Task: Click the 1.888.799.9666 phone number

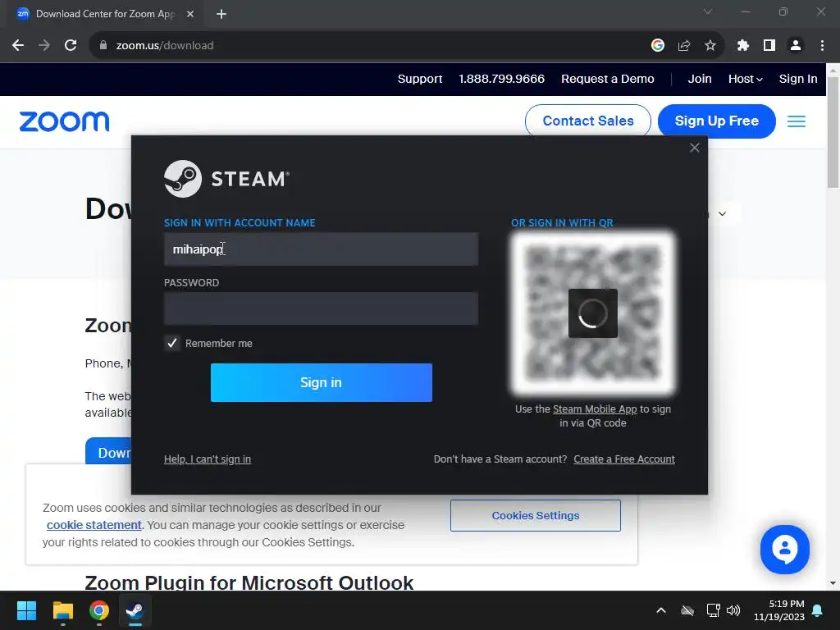Action: click(501, 79)
